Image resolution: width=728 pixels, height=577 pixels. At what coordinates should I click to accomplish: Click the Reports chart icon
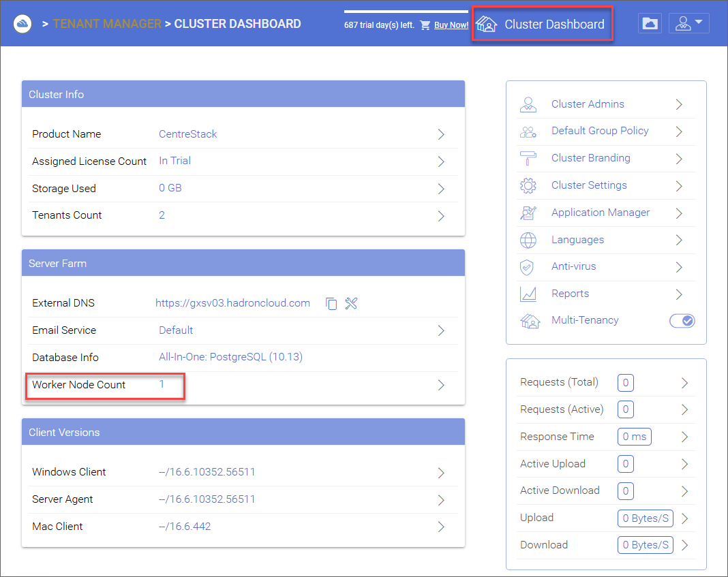pos(528,294)
